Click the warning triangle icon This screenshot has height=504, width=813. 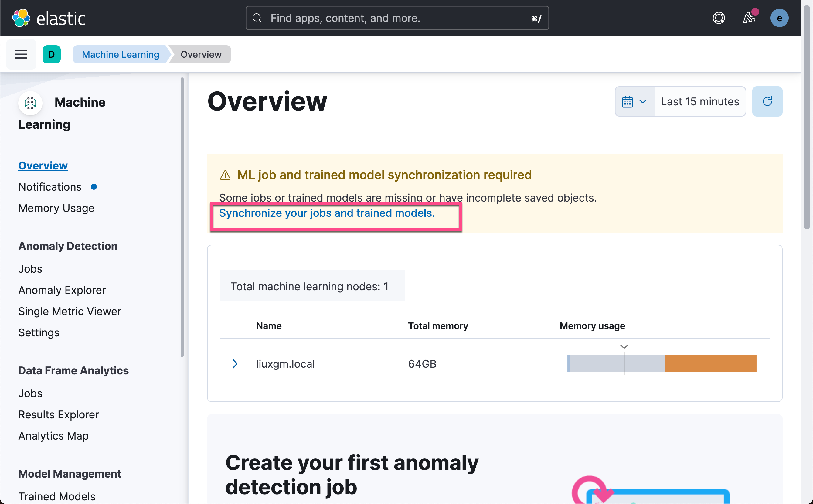225,175
